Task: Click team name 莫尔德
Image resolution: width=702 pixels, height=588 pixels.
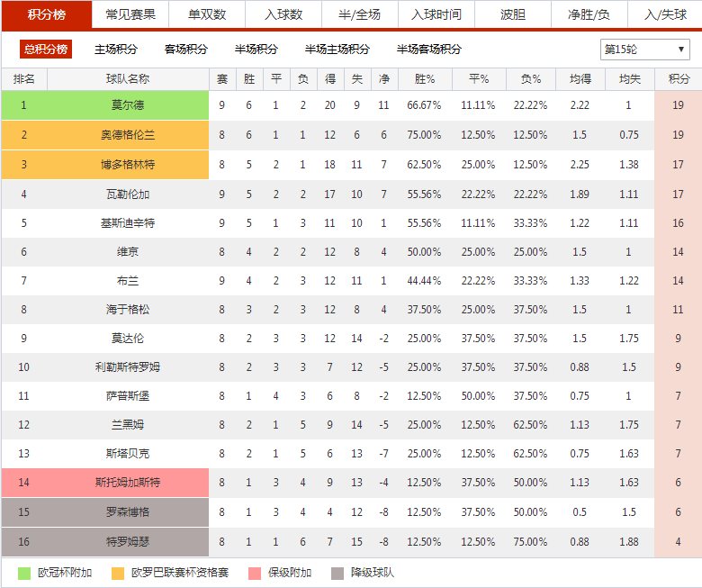Action: [x=128, y=105]
